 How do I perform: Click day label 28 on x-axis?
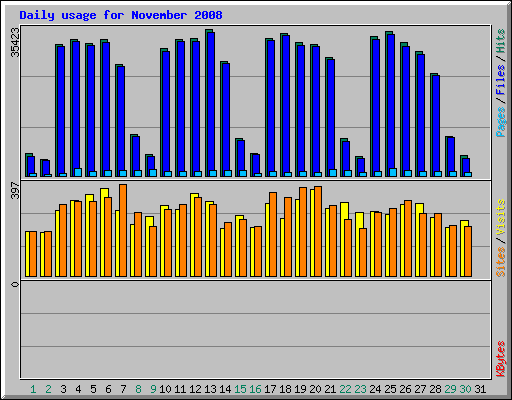tap(435, 389)
